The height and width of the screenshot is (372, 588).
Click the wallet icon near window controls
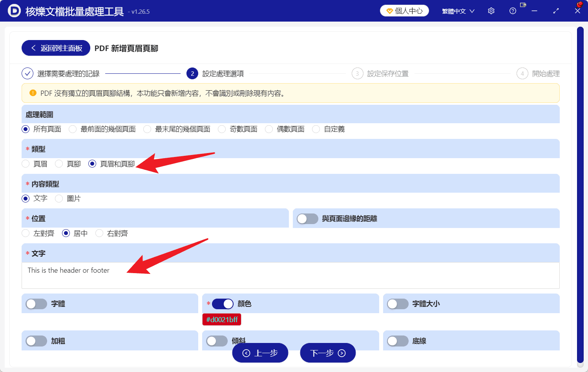(x=523, y=5)
